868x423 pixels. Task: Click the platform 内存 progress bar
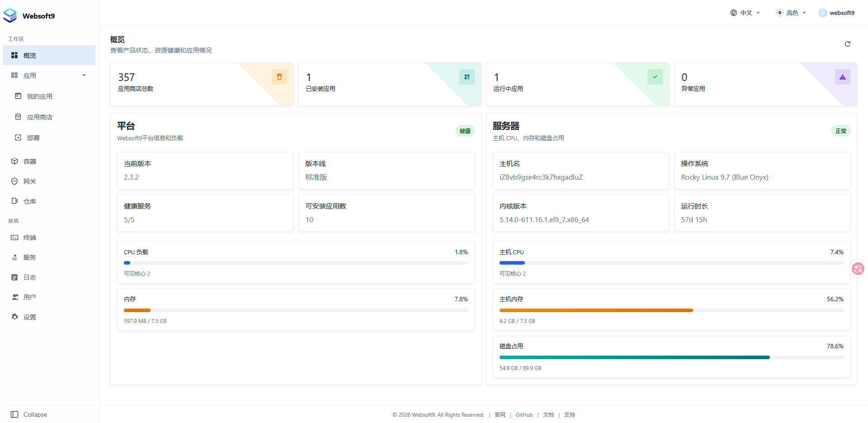[296, 310]
